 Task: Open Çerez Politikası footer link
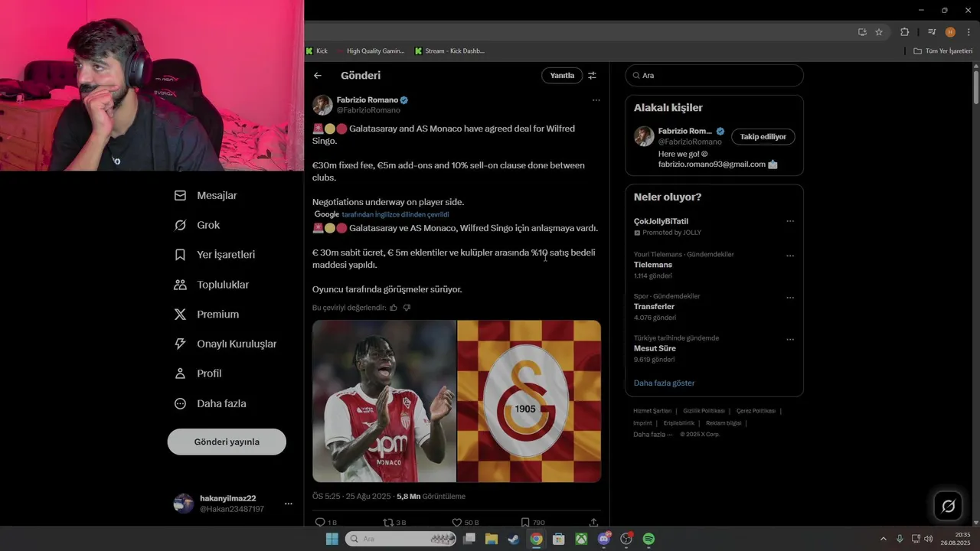756,411
